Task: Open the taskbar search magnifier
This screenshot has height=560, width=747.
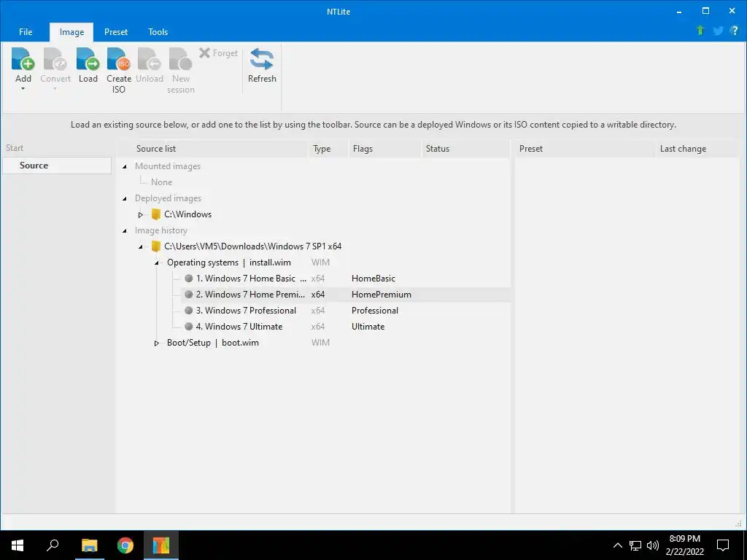Action: (53, 545)
